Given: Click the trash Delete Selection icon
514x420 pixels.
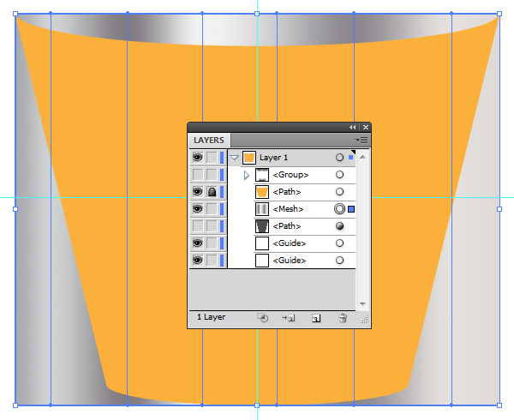Looking at the screenshot, I should [x=343, y=318].
